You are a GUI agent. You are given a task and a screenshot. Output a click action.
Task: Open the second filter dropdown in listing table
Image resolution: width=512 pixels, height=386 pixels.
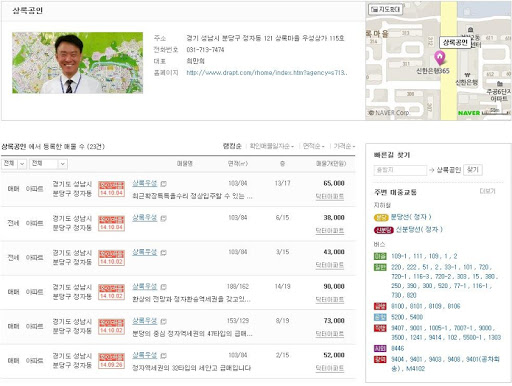click(49, 164)
